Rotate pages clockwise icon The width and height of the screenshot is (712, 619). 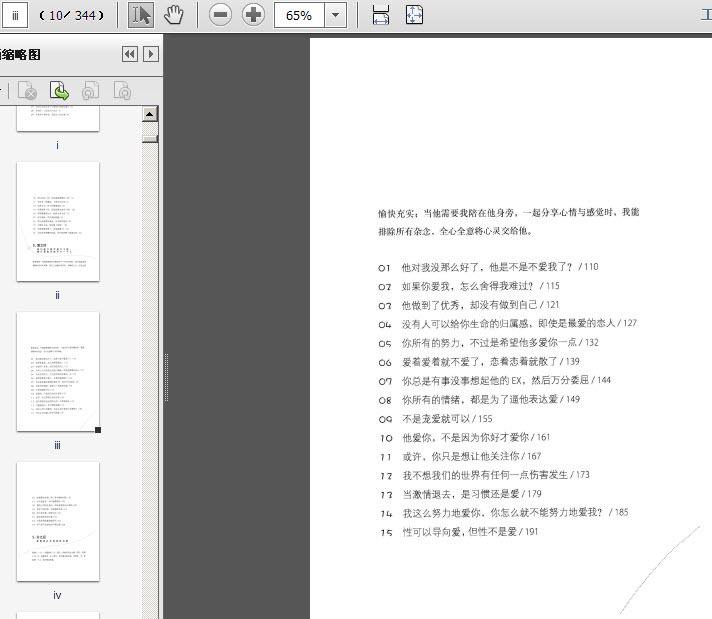(x=122, y=90)
